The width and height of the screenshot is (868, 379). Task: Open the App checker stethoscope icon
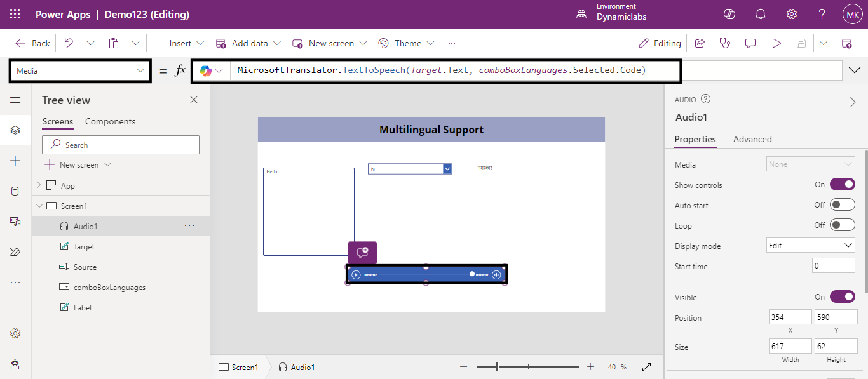[724, 43]
